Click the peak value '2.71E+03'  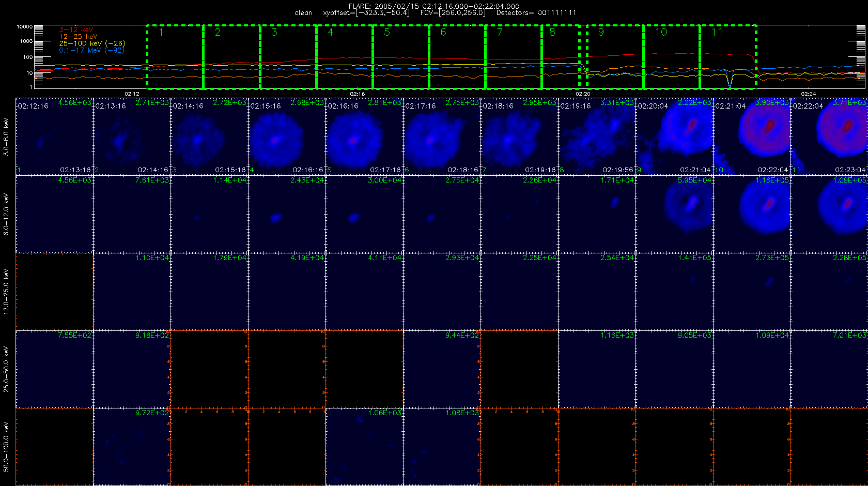152,103
